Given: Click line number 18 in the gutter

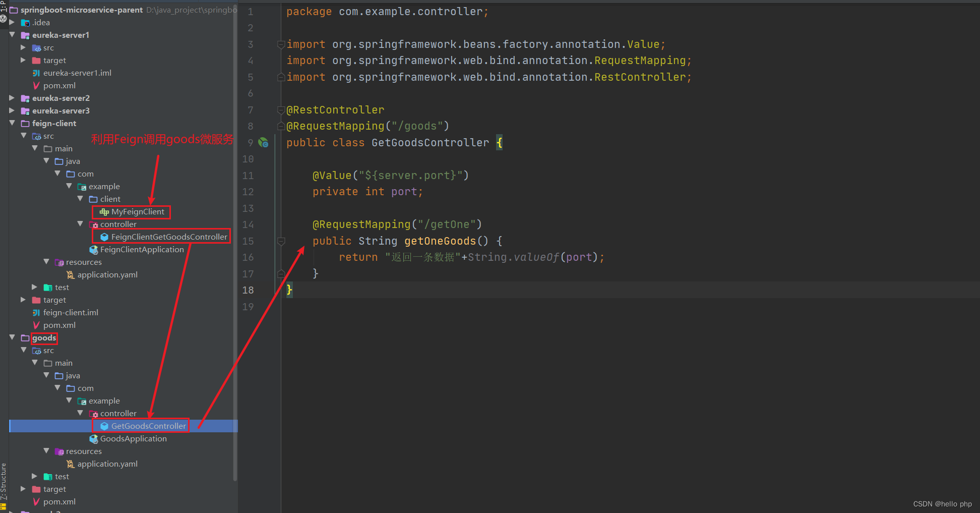Looking at the screenshot, I should 248,290.
